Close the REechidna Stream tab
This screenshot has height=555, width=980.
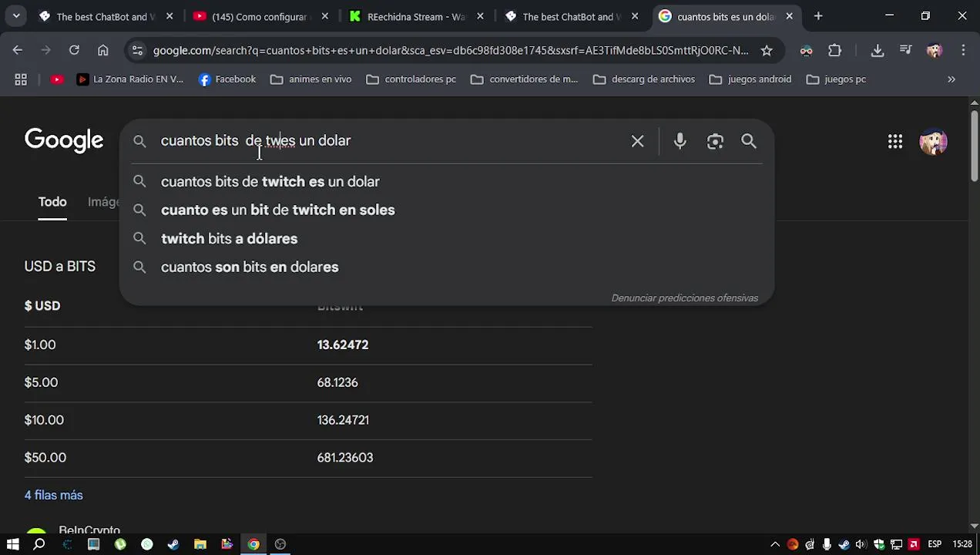tap(480, 16)
